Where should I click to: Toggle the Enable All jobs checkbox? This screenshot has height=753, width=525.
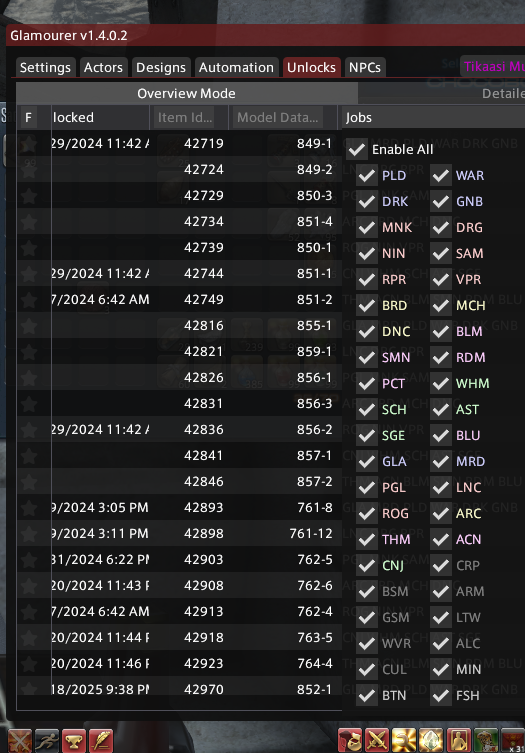coord(357,149)
